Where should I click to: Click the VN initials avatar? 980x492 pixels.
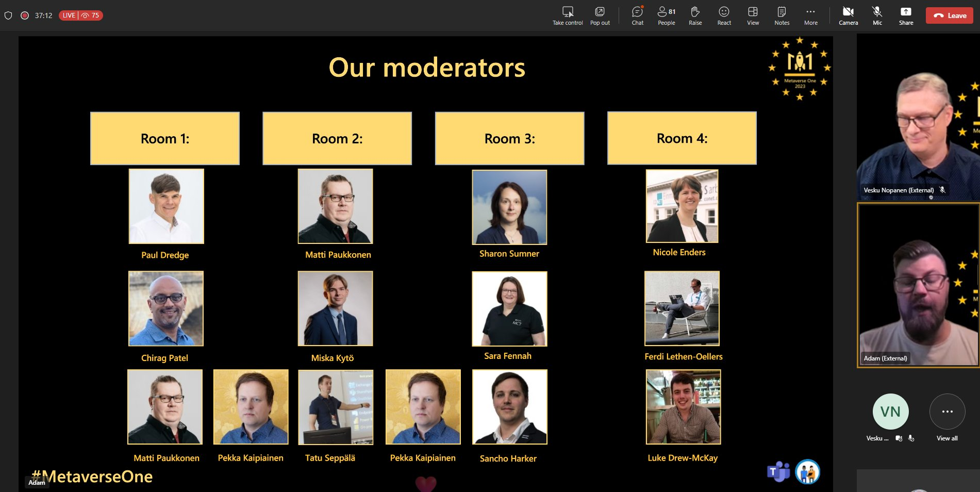coord(890,412)
